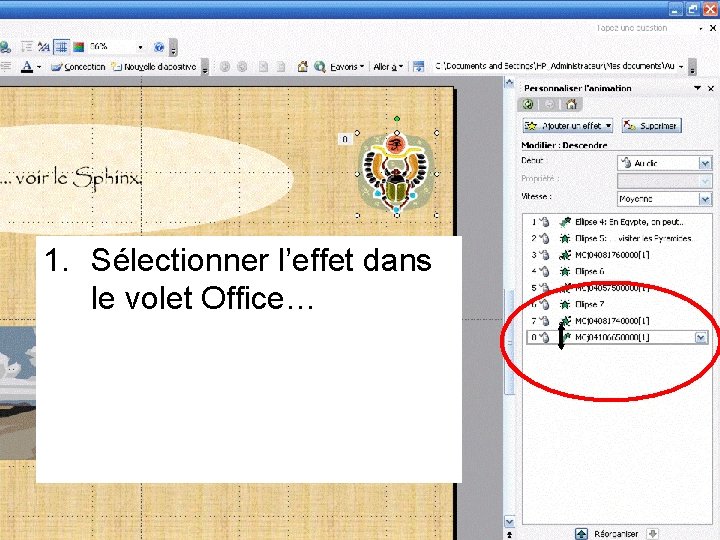Click the task pane Forward icon
Screen dimensions: 720x540
pyautogui.click(x=549, y=105)
